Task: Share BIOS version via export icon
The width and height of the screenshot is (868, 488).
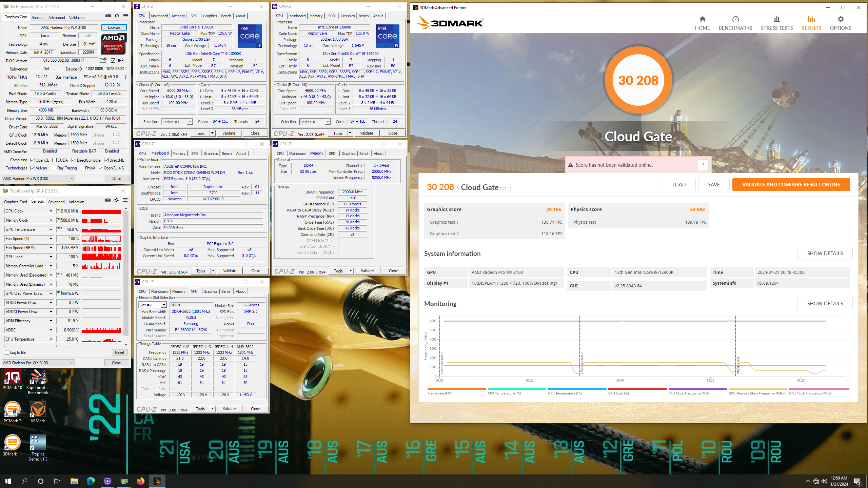Action: click(x=103, y=60)
